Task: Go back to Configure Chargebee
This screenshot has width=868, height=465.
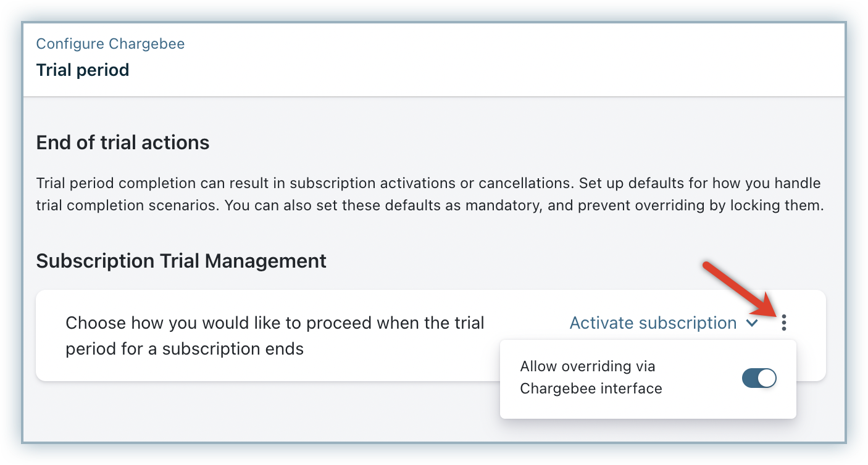Action: [x=111, y=44]
